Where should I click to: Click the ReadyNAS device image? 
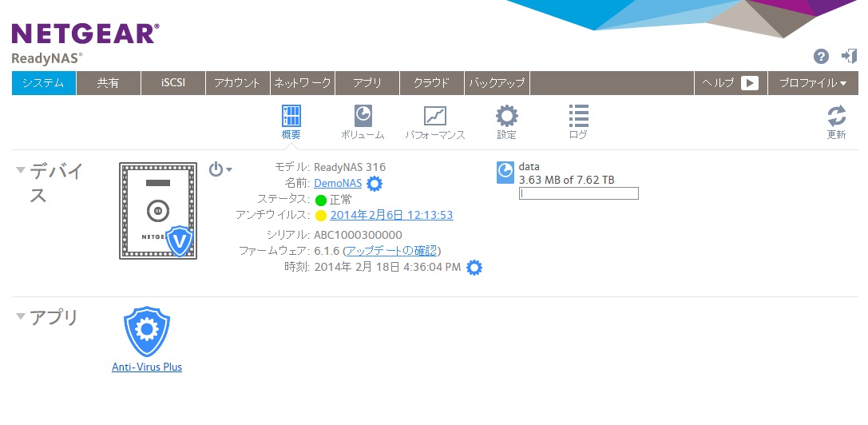158,211
